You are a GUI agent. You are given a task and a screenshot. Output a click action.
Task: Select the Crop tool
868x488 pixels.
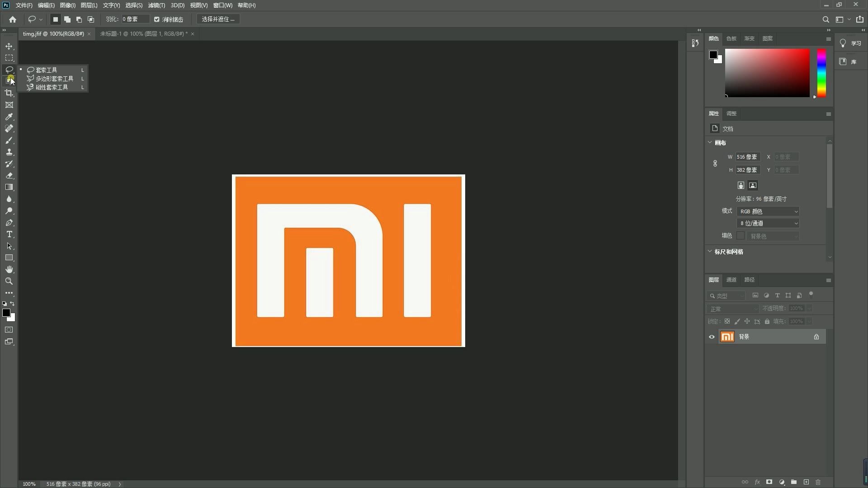coord(9,93)
